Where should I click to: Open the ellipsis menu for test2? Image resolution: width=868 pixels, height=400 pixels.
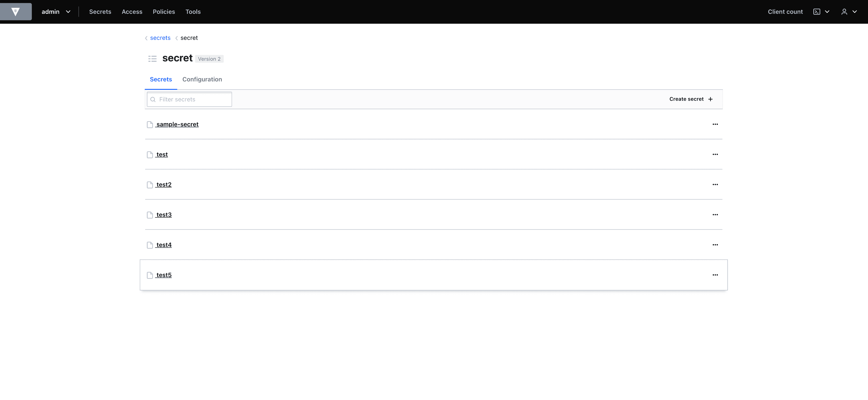coord(715,184)
